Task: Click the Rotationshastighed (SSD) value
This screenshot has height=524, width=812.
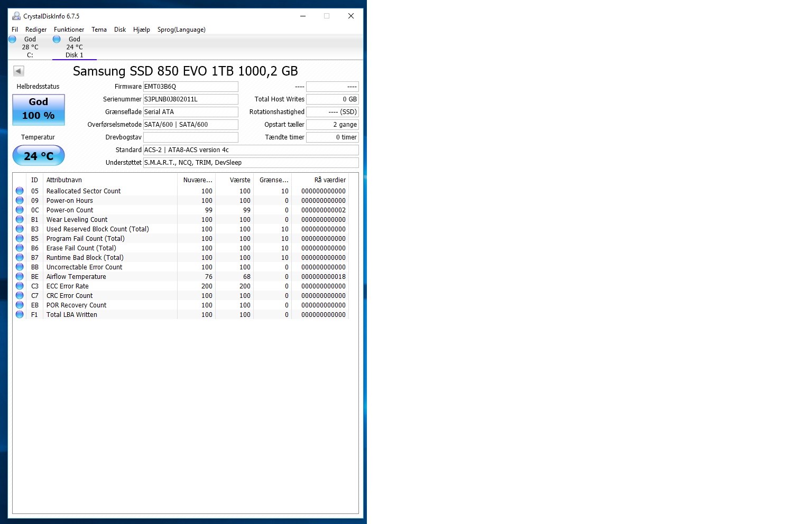Action: click(333, 112)
